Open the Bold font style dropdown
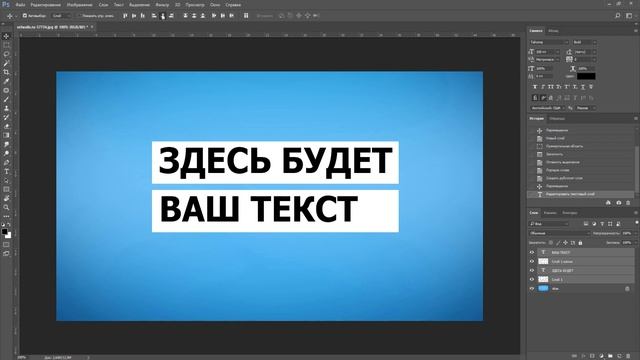The height and width of the screenshot is (360, 640). point(584,42)
